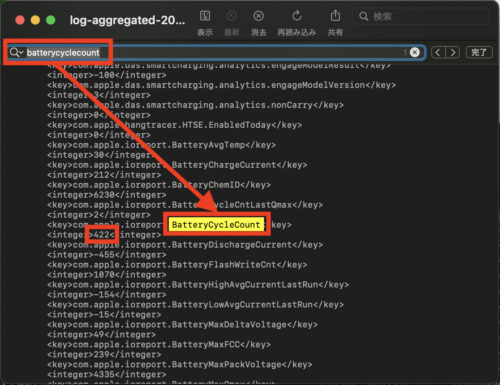Image resolution: width=500 pixels, height=385 pixels.
Task: Focus the toolbar search (検索) field
Action: pyautogui.click(x=421, y=16)
